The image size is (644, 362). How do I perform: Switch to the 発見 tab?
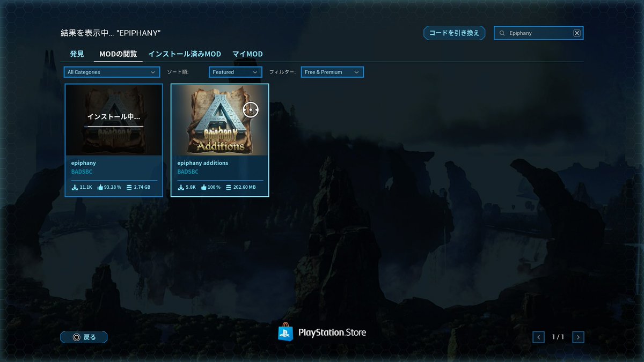(x=77, y=54)
